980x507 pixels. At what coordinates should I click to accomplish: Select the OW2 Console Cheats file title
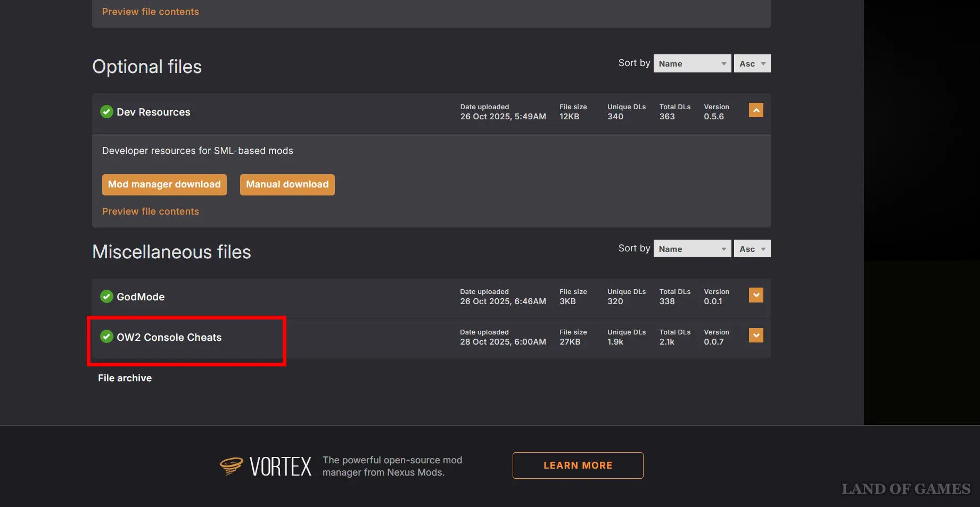pos(169,338)
